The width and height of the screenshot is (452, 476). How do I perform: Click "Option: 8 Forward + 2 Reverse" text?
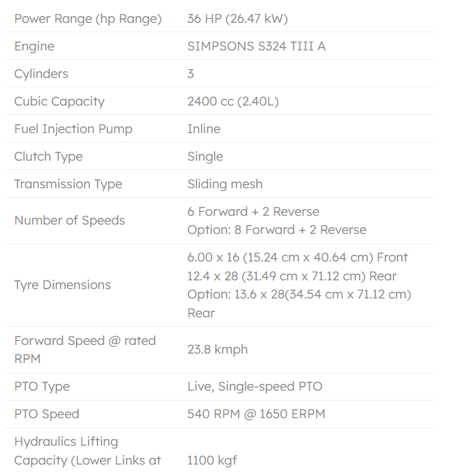(276, 230)
